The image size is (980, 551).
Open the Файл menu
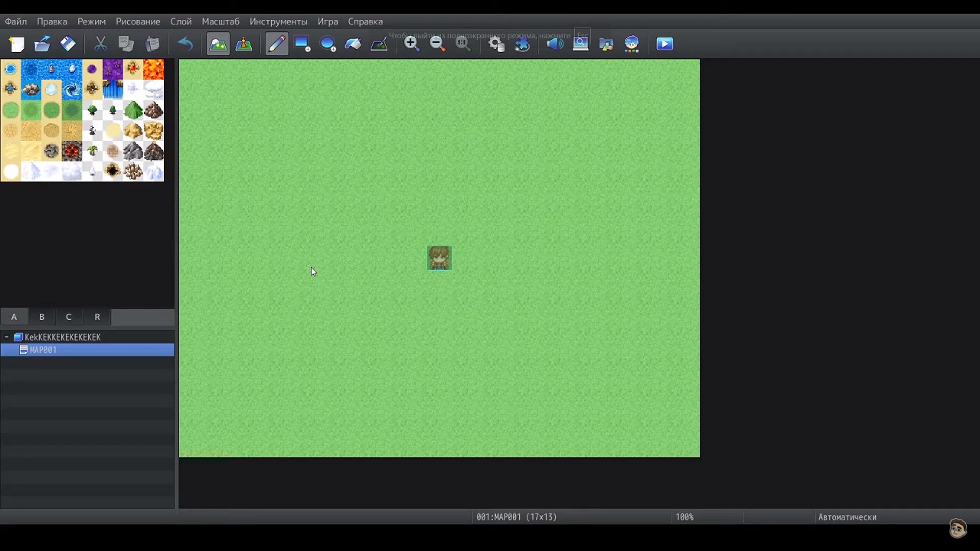tap(15, 21)
